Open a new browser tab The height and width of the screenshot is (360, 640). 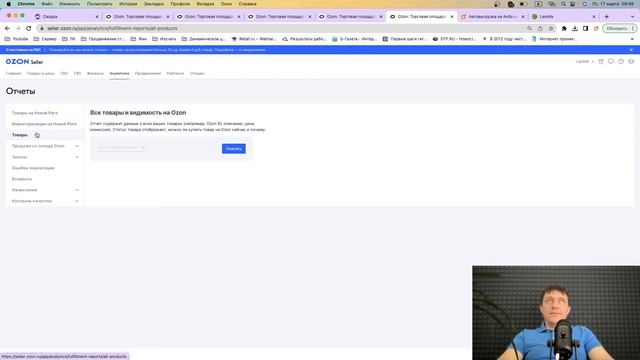607,17
